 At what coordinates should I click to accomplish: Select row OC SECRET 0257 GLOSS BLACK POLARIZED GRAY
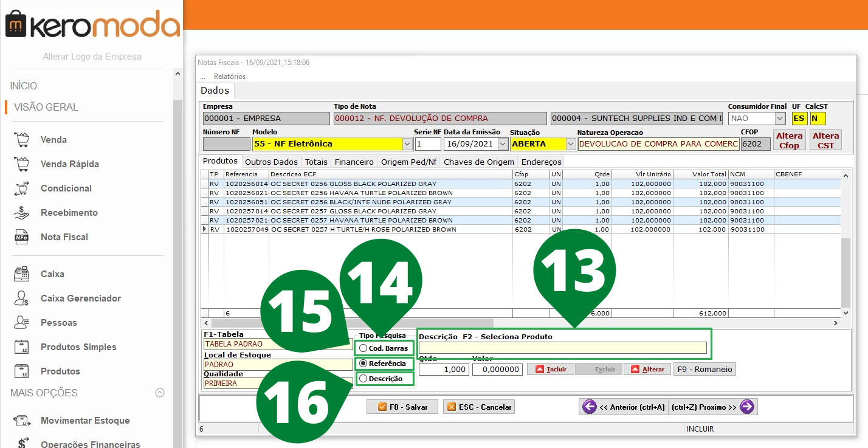[x=521, y=211]
